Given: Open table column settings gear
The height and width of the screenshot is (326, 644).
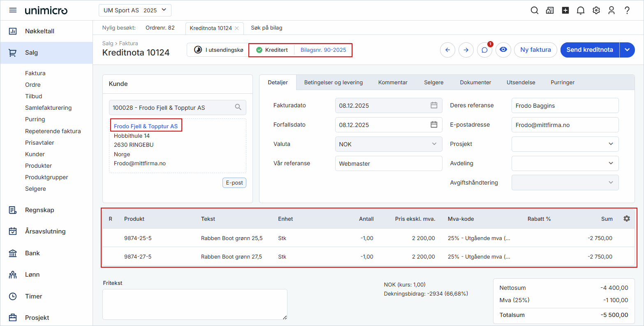Looking at the screenshot, I should pos(626,219).
